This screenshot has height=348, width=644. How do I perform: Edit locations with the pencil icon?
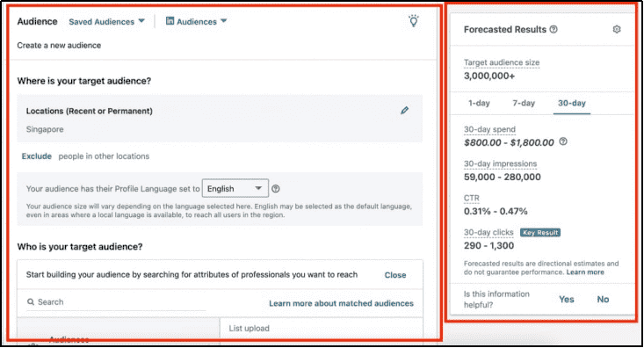tap(404, 110)
